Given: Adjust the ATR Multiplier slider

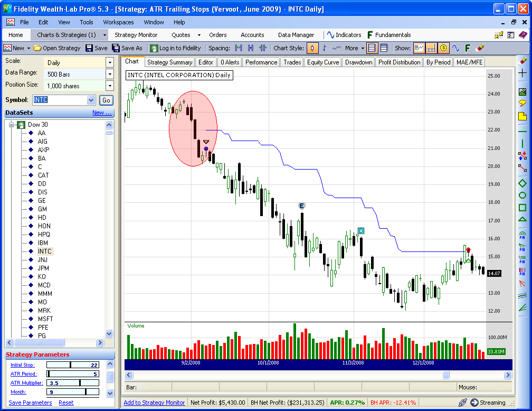Looking at the screenshot, I should tap(80, 383).
